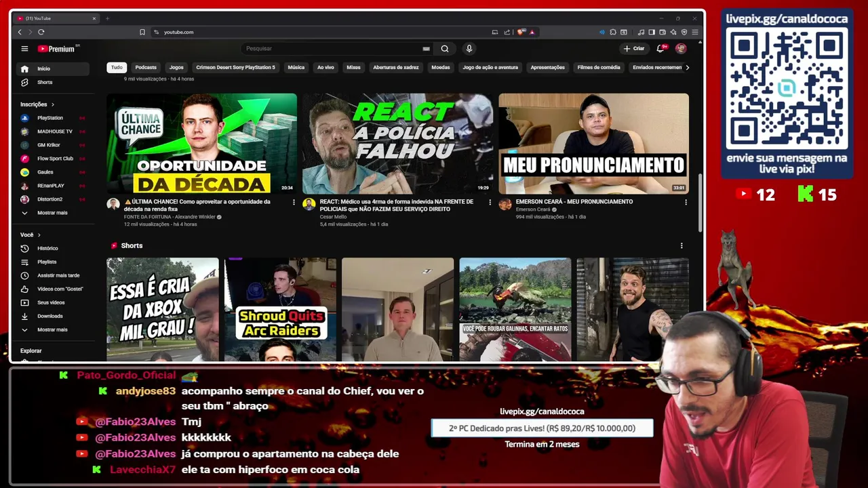The image size is (868, 488).
Task: Open Assistir mais tarde in sidebar
Action: coord(53,275)
